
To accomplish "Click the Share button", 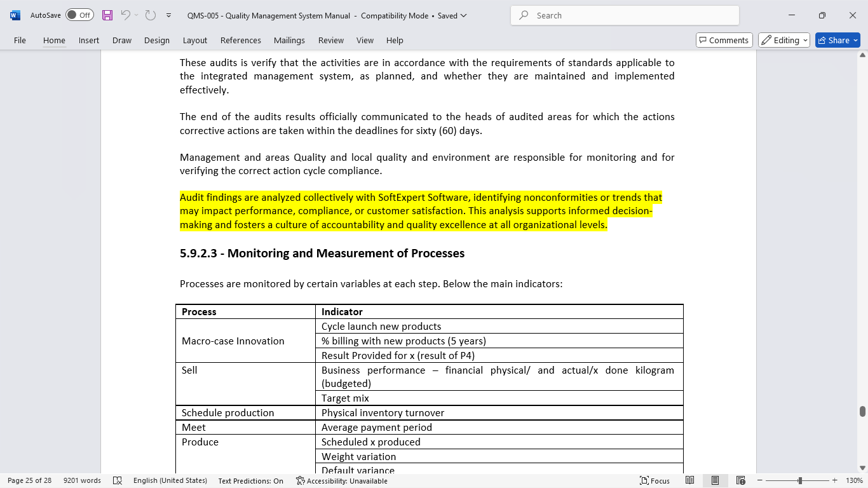I will coord(837,40).
